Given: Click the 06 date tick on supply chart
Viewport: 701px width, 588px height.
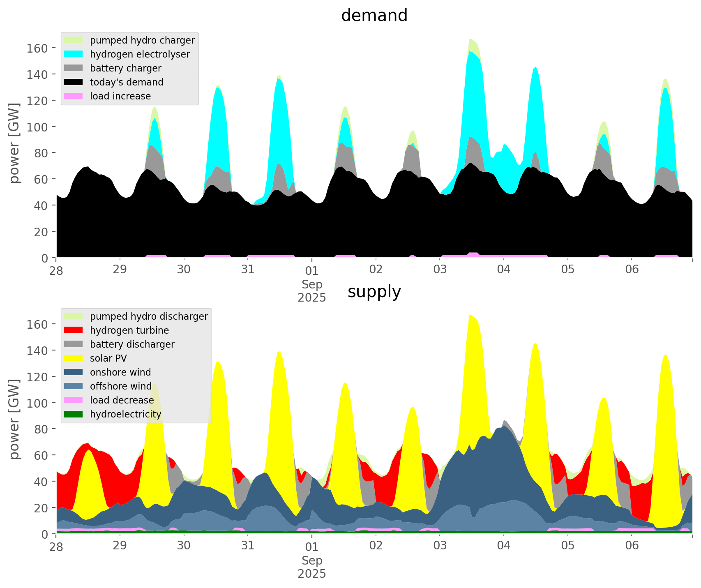Looking at the screenshot, I should pyautogui.click(x=632, y=546).
